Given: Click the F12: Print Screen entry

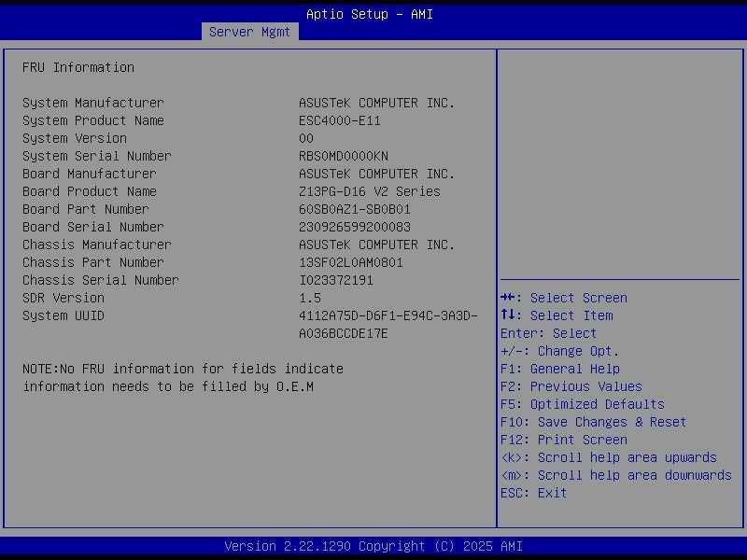Looking at the screenshot, I should point(564,440).
